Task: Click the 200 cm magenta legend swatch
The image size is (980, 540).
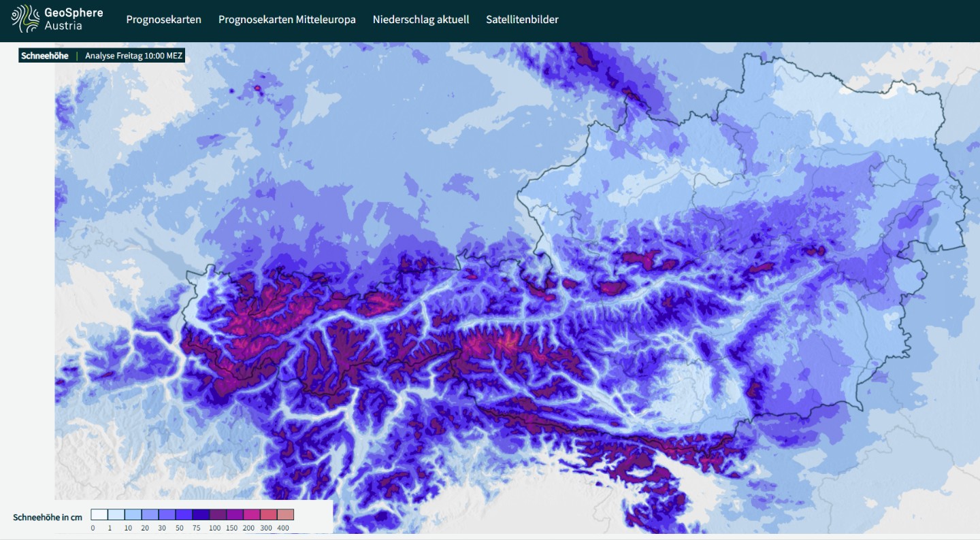Action: pyautogui.click(x=252, y=515)
